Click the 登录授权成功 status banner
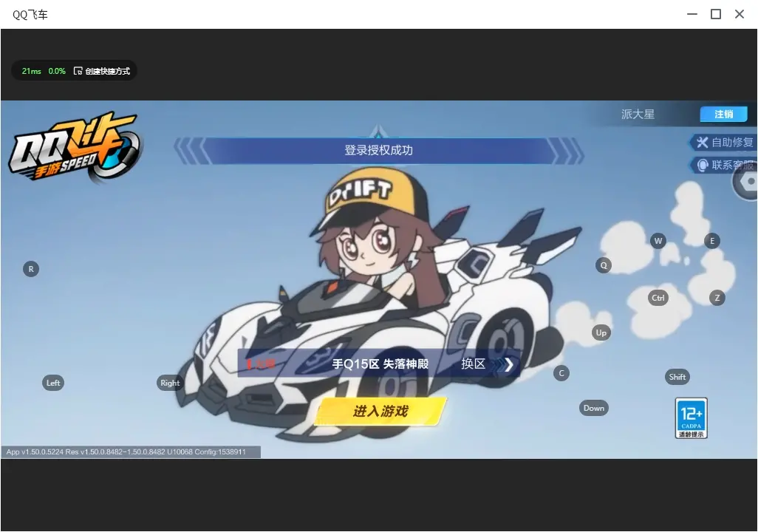Screen dimensions: 758x532 click(x=379, y=151)
